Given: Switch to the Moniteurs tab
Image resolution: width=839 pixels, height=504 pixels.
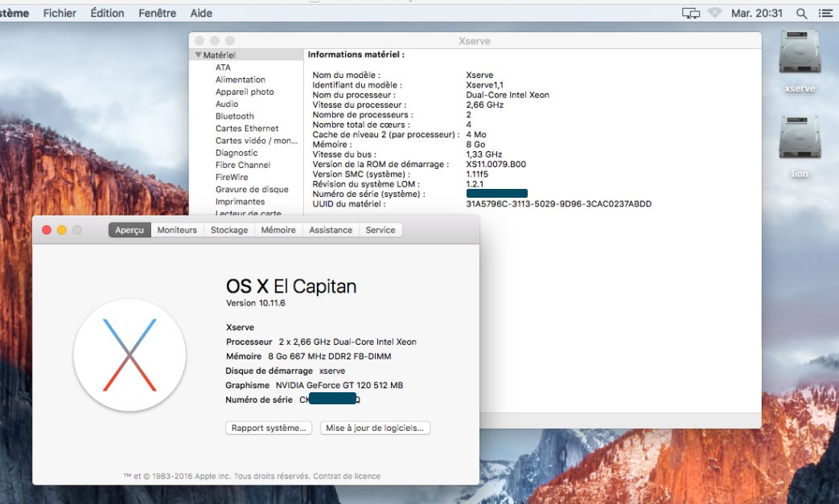Looking at the screenshot, I should coord(177,230).
